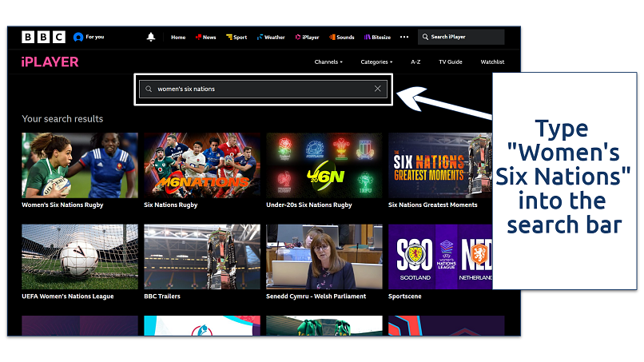Expand the Channels dropdown
The height and width of the screenshot is (362, 644).
[x=328, y=62]
